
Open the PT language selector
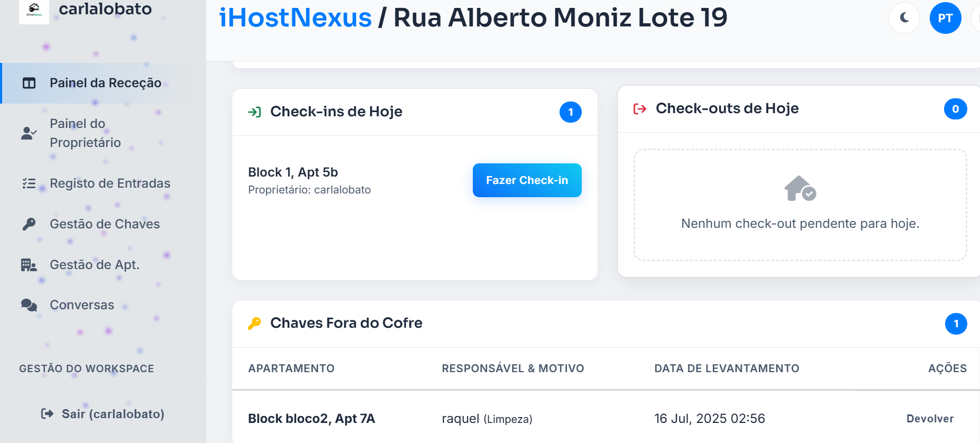point(946,17)
